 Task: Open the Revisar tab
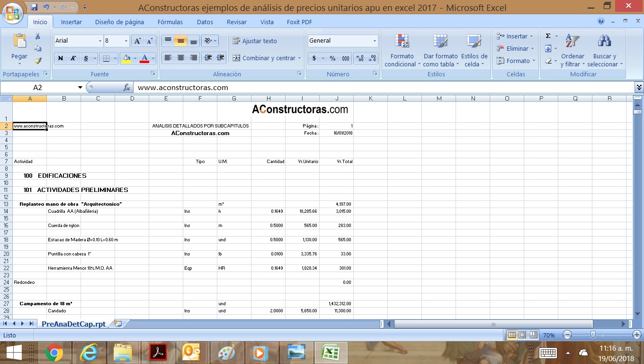[x=237, y=22]
